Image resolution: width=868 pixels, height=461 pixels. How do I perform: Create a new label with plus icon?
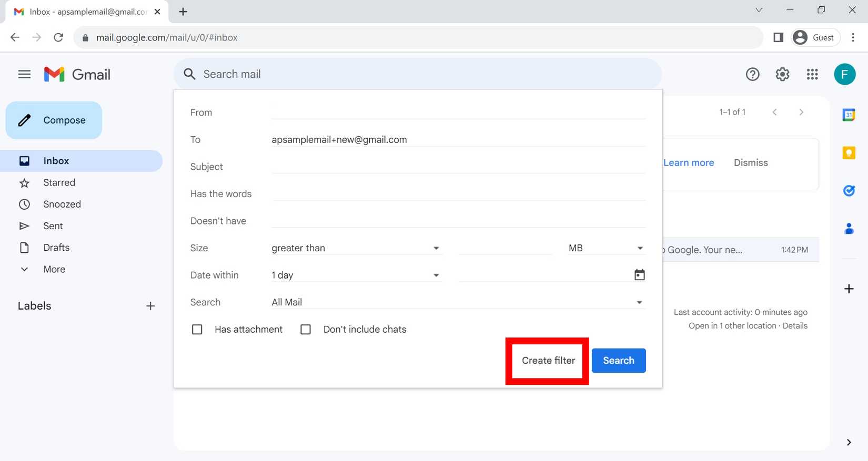[150, 306]
